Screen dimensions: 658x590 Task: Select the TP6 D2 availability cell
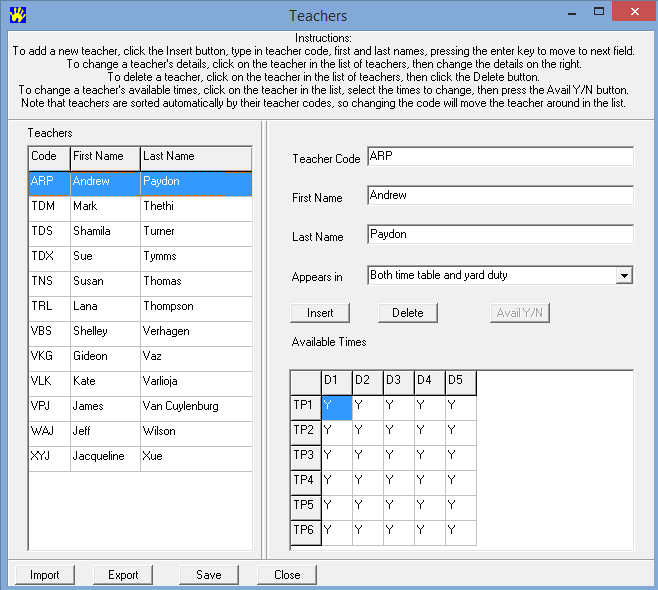(368, 532)
